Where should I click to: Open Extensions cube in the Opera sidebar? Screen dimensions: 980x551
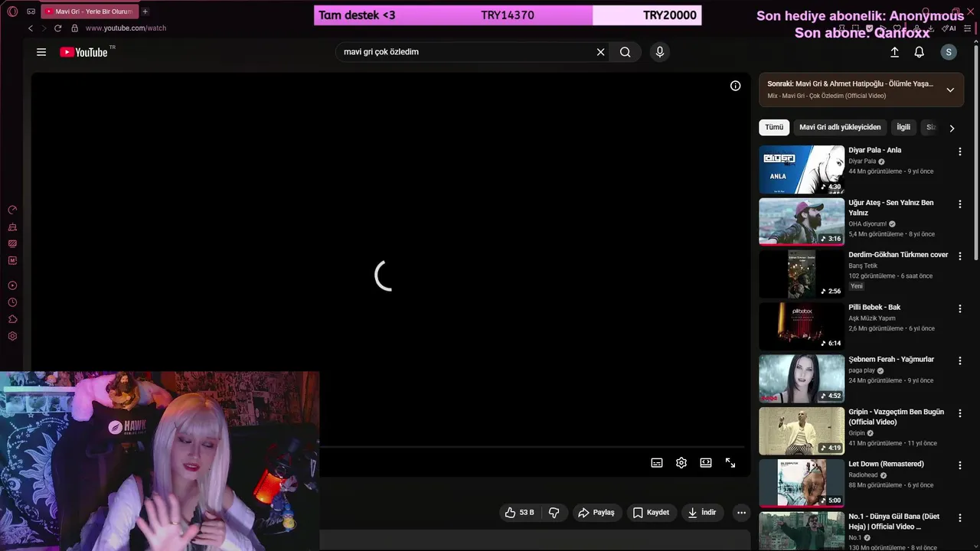[x=12, y=319]
